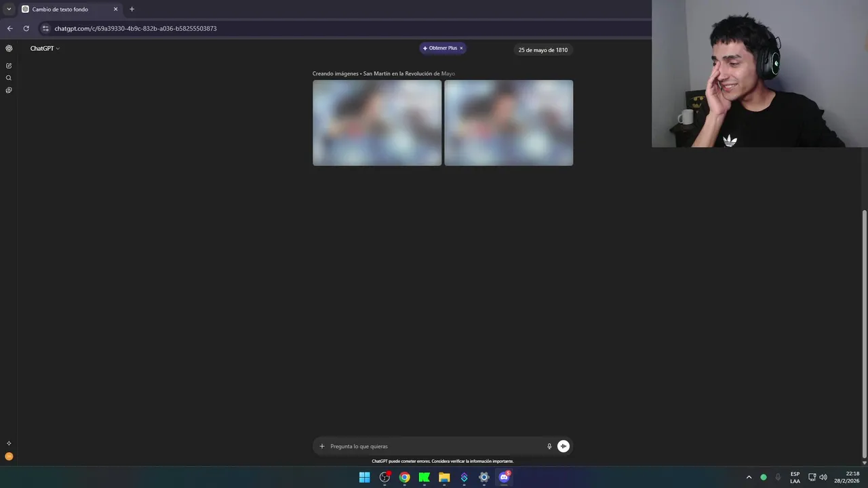Screen dimensions: 868x488
Task: Open site information icon in address bar
Action: tap(45, 28)
